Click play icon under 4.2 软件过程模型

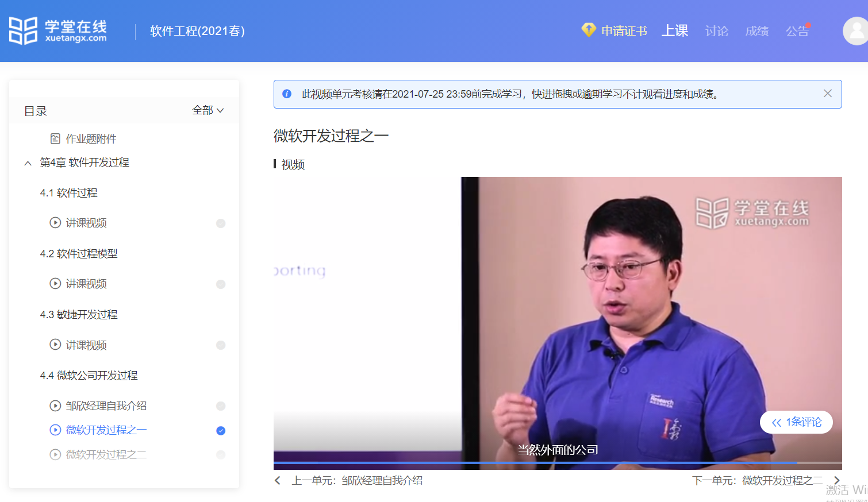pos(55,283)
